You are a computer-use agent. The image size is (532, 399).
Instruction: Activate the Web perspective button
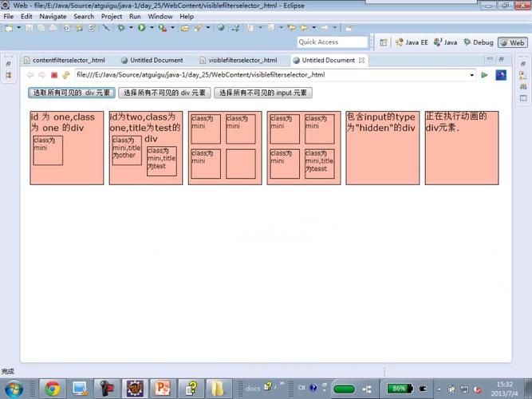[x=511, y=42]
